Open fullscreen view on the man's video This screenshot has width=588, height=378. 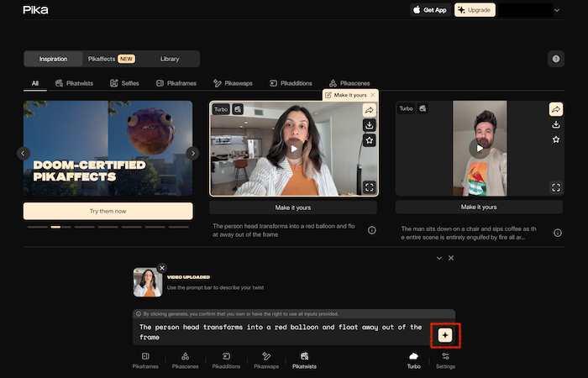pos(555,187)
